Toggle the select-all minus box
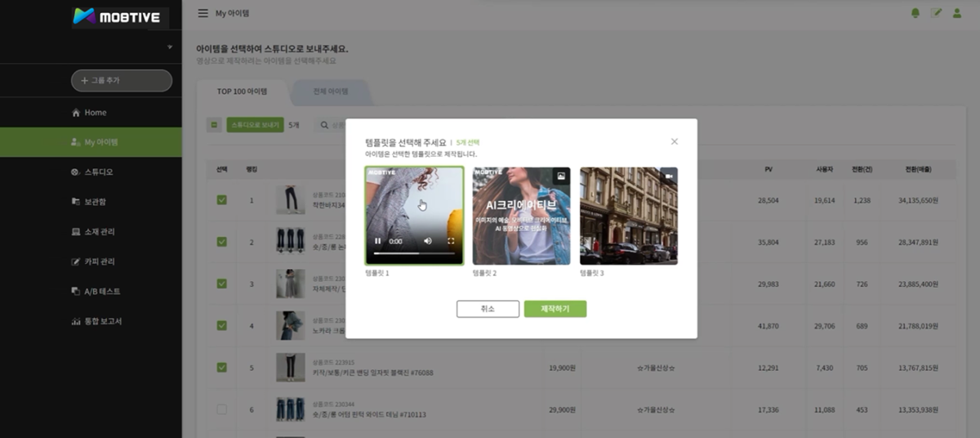Viewport: 980px width, 438px height. coord(214,125)
